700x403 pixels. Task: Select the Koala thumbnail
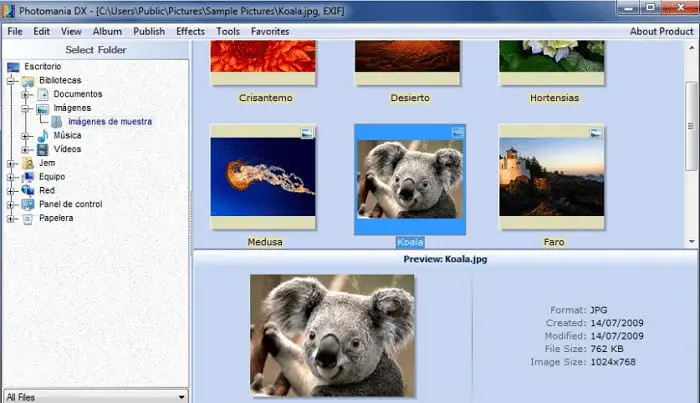coord(410,179)
